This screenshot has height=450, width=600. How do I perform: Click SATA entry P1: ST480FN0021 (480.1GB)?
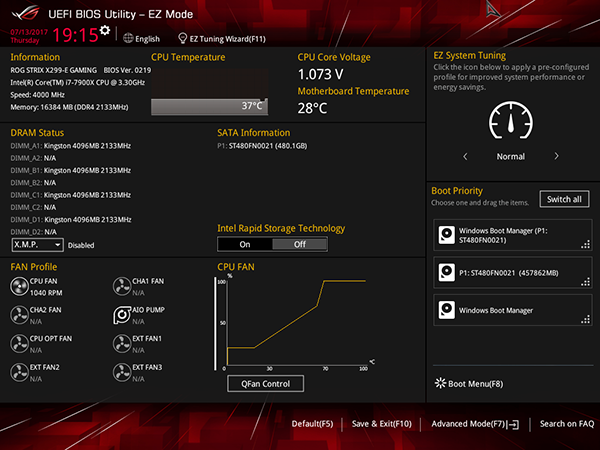262,146
